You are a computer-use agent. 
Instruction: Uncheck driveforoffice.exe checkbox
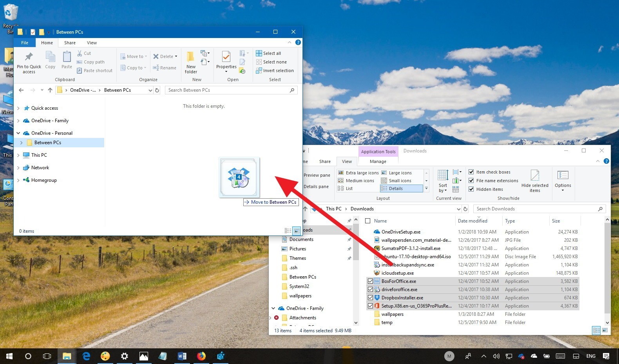pos(370,289)
